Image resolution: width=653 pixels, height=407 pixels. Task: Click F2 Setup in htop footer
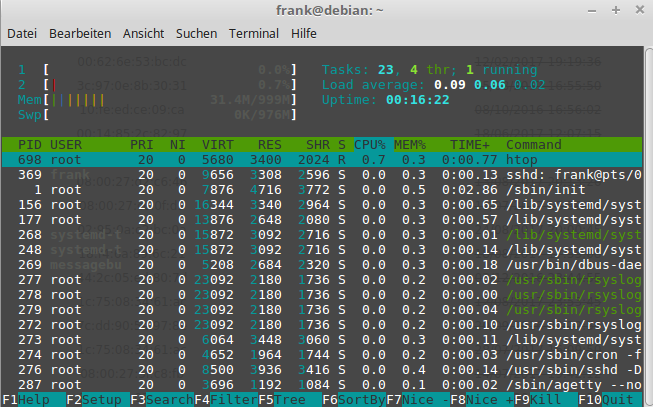[x=98, y=400]
